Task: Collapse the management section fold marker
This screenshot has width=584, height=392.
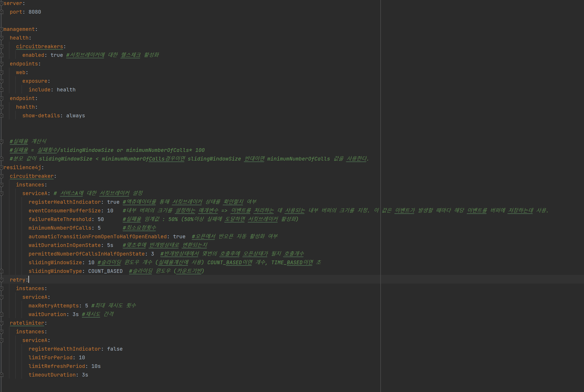Action: click(x=1, y=29)
